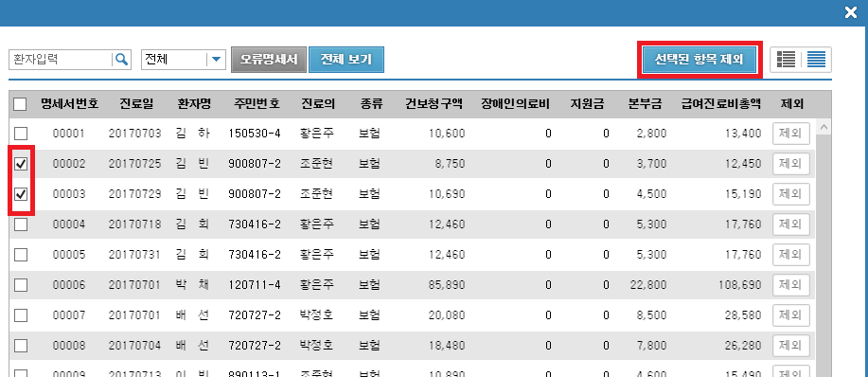Click resident number 150530-4
Image resolution: width=868 pixels, height=377 pixels.
[x=255, y=134]
